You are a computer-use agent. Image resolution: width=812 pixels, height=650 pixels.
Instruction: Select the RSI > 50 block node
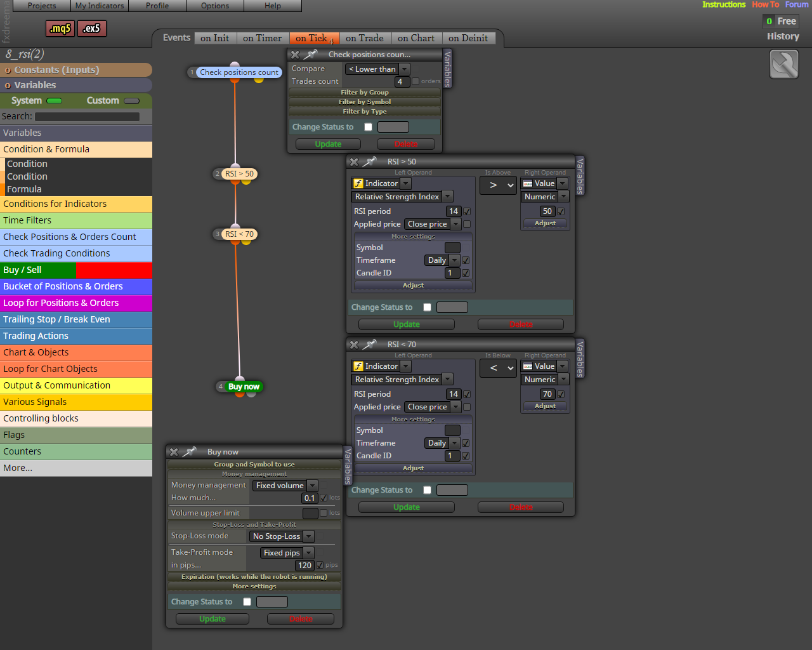(239, 173)
